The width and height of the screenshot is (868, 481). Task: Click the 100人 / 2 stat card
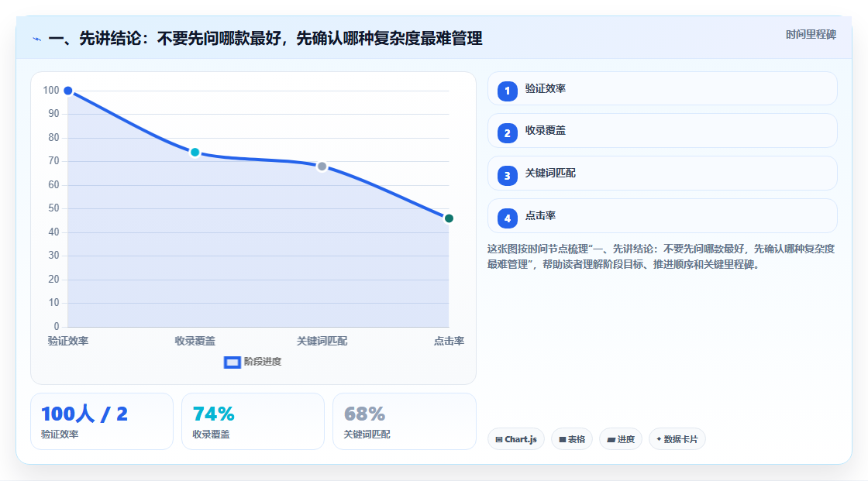click(x=102, y=422)
